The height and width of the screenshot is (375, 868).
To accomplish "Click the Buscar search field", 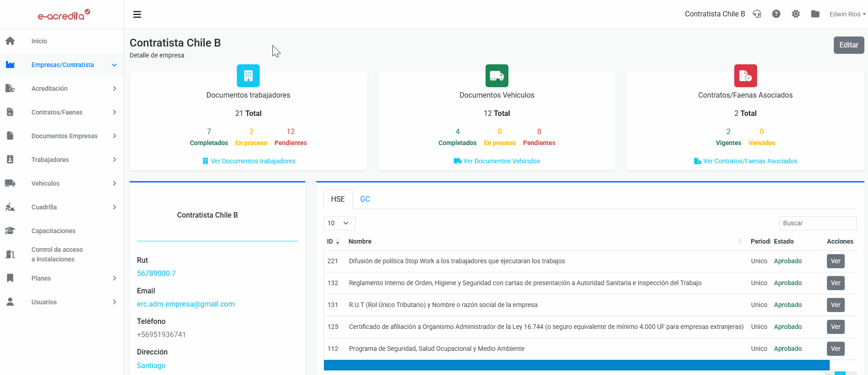I will 817,223.
